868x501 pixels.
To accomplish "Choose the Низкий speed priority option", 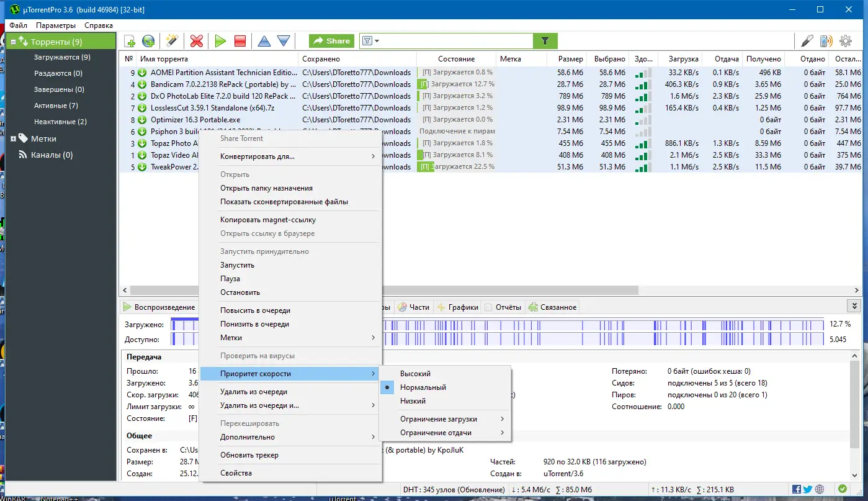I will [413, 401].
